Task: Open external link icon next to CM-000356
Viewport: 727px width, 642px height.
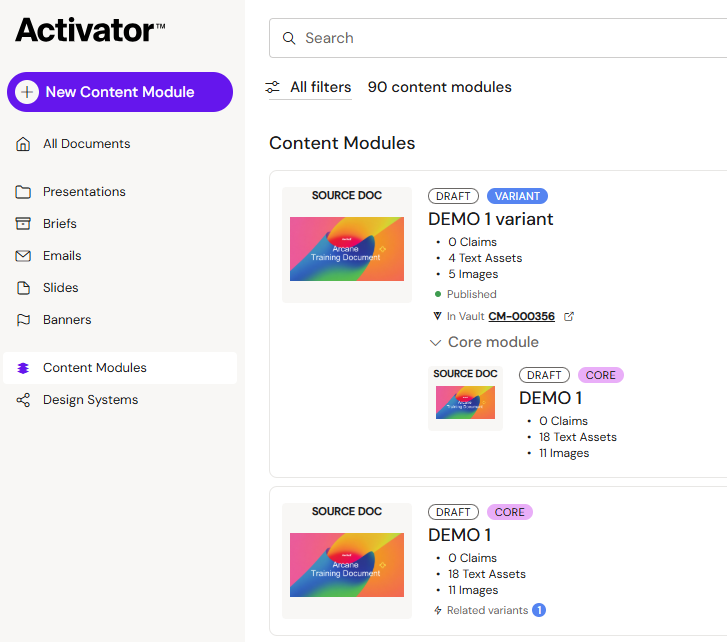Action: click(569, 317)
